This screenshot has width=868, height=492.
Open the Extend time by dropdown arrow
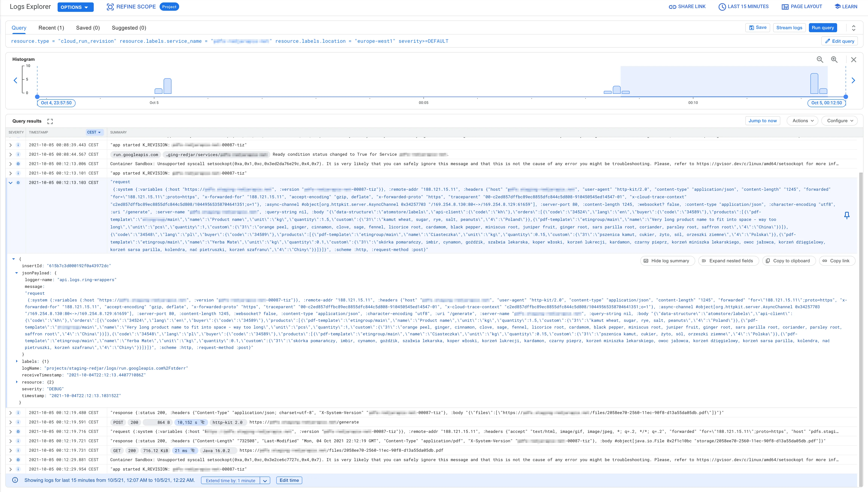(x=265, y=481)
